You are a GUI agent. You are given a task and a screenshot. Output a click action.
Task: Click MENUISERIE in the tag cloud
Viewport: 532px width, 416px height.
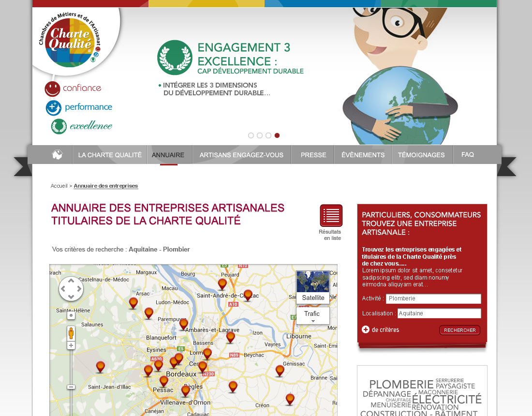[x=390, y=405]
